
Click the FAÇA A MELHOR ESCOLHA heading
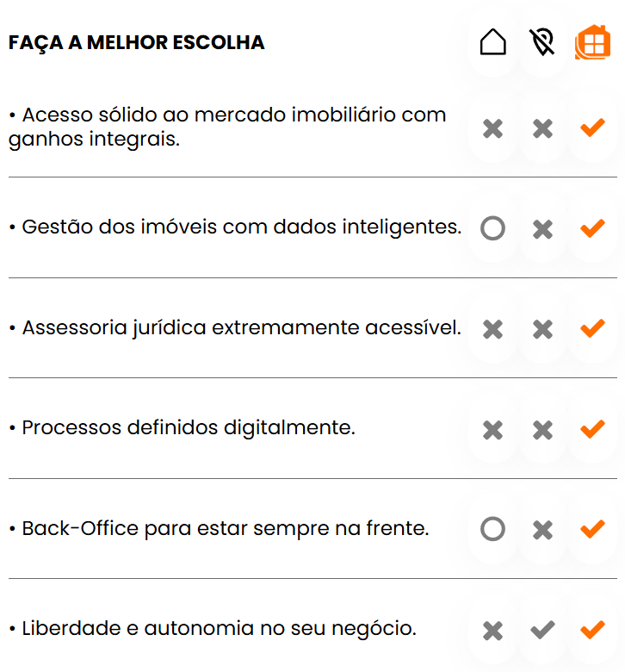pos(137,42)
